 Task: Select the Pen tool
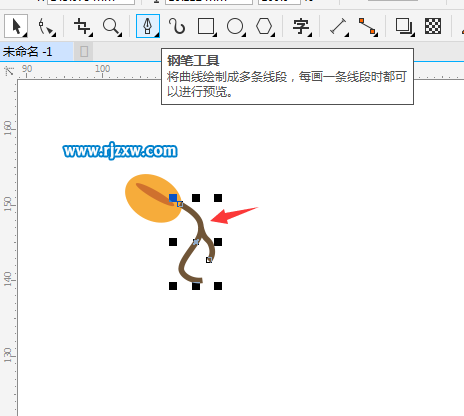[148, 26]
